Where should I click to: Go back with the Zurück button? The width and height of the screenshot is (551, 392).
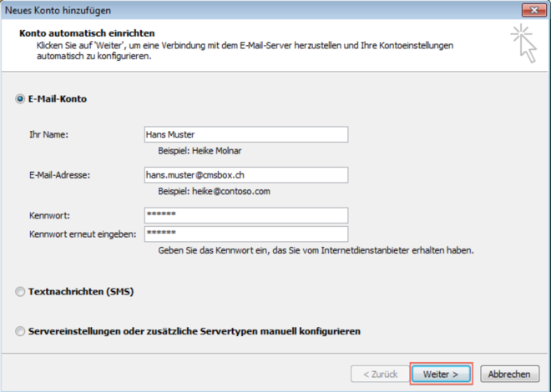[378, 374]
